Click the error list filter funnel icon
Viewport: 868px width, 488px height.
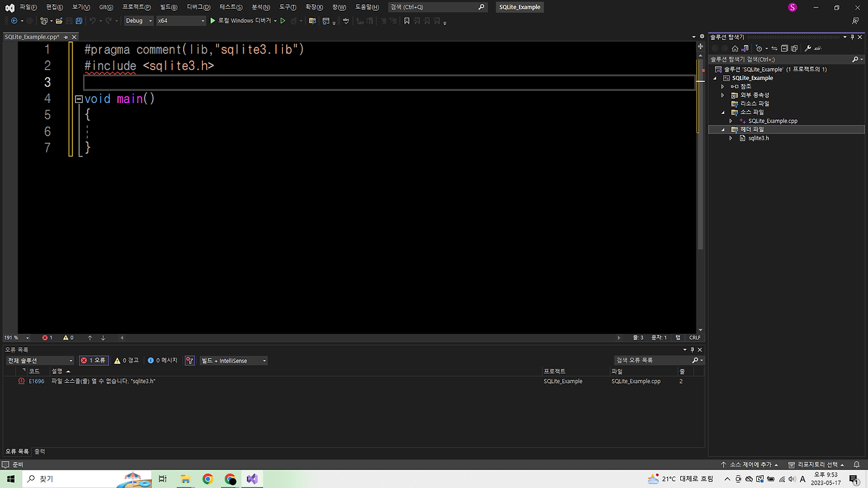pyautogui.click(x=190, y=361)
